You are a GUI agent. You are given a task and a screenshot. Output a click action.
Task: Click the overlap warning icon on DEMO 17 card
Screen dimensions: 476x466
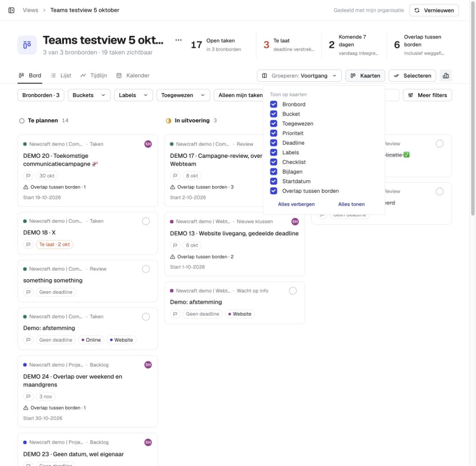tap(173, 187)
